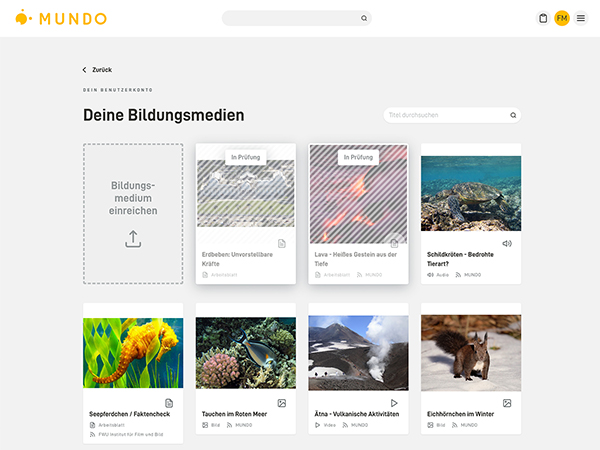Click DEIN BENUTZERKONTO breadcrumb text
Screen dimensions: 600x450
click(x=118, y=90)
